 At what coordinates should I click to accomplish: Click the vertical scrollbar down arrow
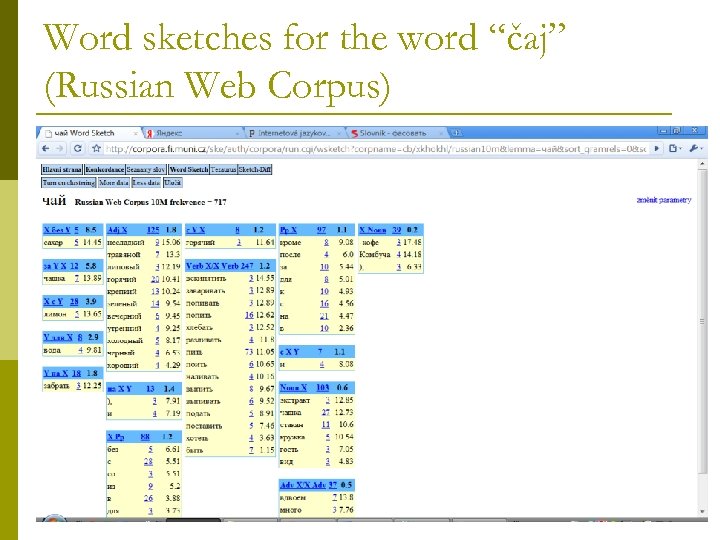[x=702, y=511]
